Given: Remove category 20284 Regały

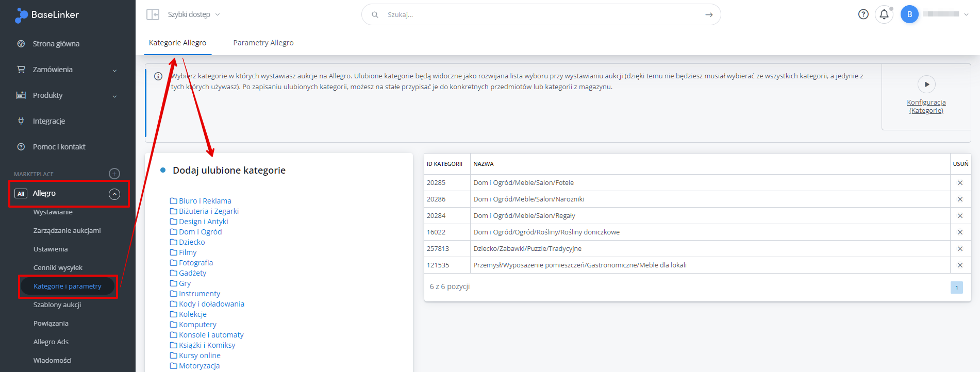Looking at the screenshot, I should point(960,216).
